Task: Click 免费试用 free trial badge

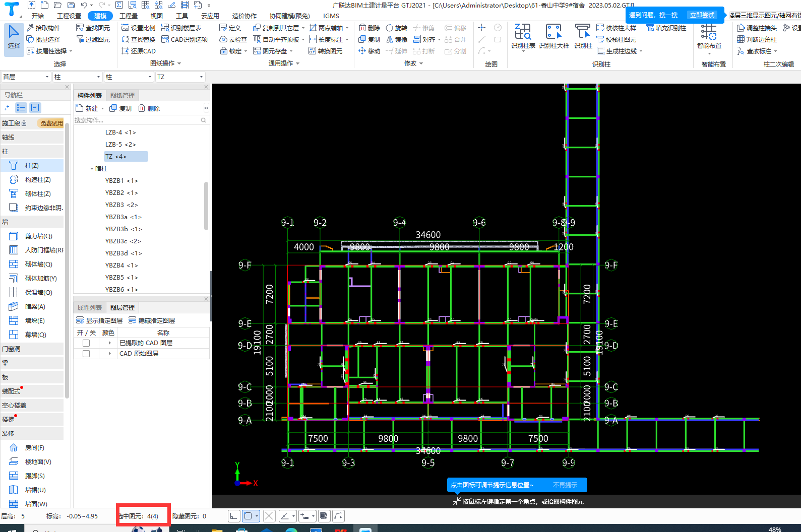Action: point(51,123)
